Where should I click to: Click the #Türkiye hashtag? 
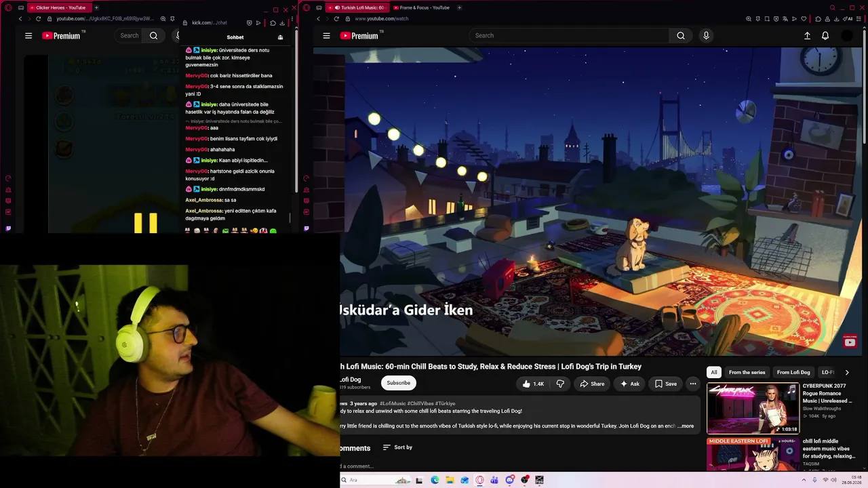tap(446, 403)
